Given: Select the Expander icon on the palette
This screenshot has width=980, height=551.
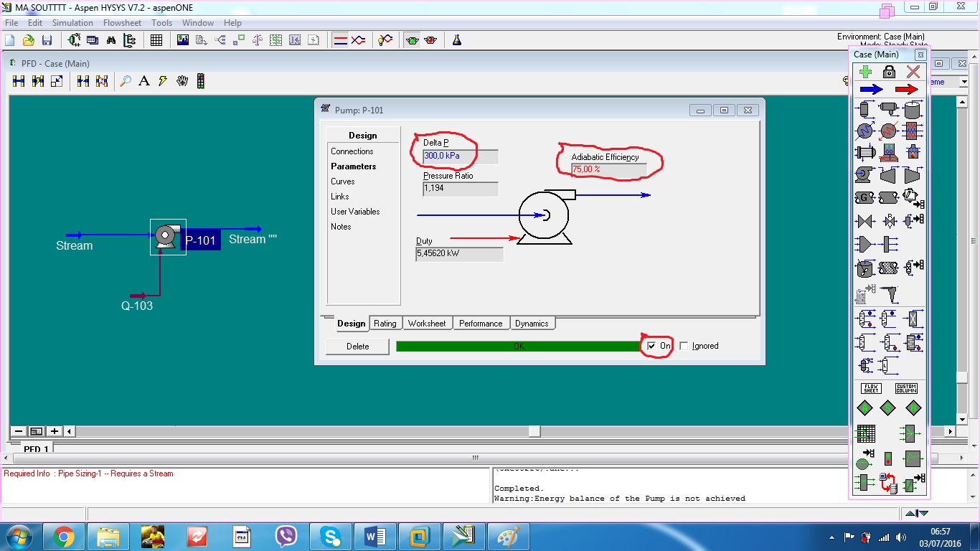Looking at the screenshot, I should tap(913, 174).
